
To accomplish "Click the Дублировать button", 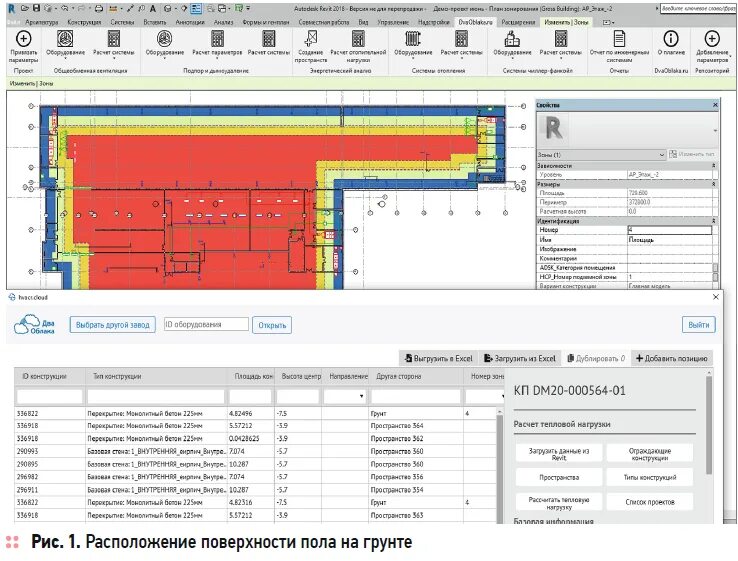I will coord(596,358).
